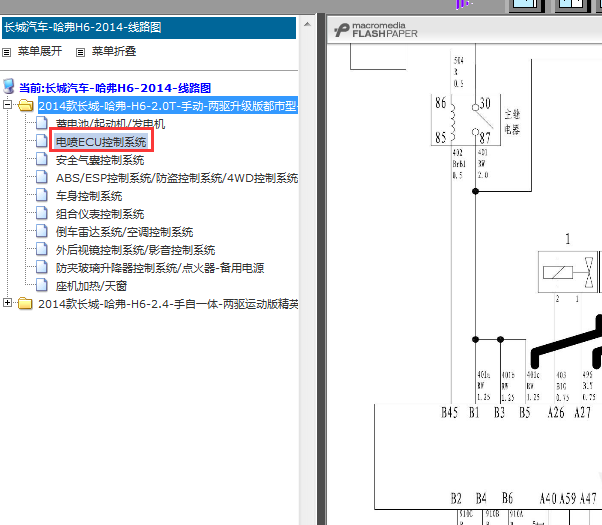The image size is (602, 525).
Task: Open 倒车雷达系统/空调控制系统 diagram
Action: click(124, 232)
